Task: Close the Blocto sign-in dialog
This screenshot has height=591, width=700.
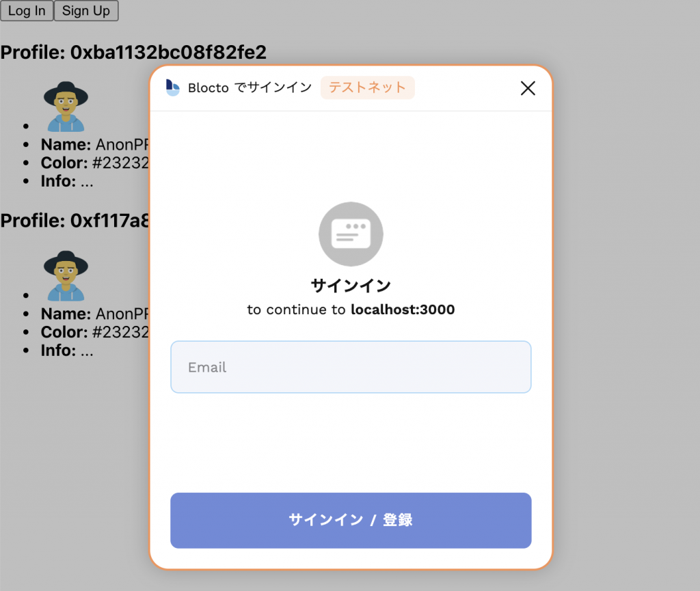Action: point(528,88)
